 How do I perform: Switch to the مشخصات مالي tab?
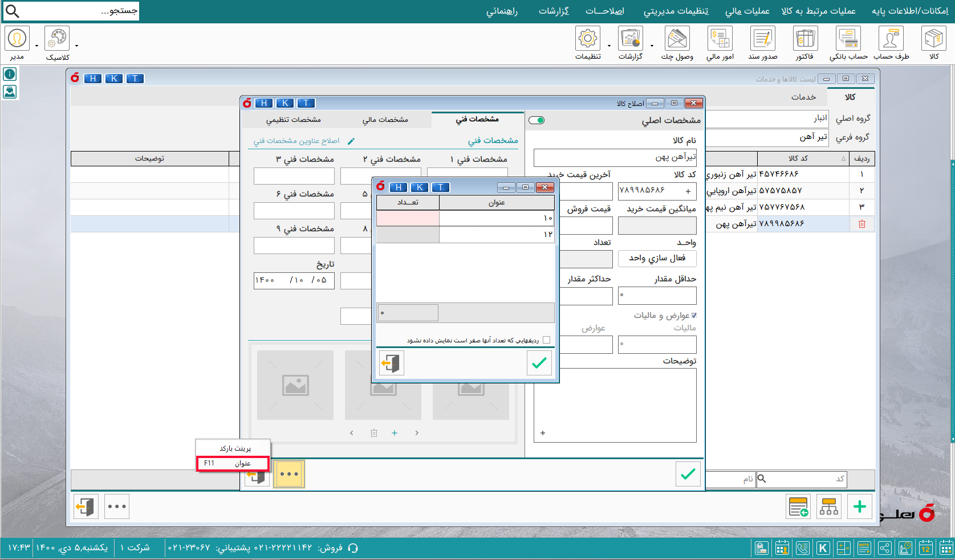click(385, 120)
